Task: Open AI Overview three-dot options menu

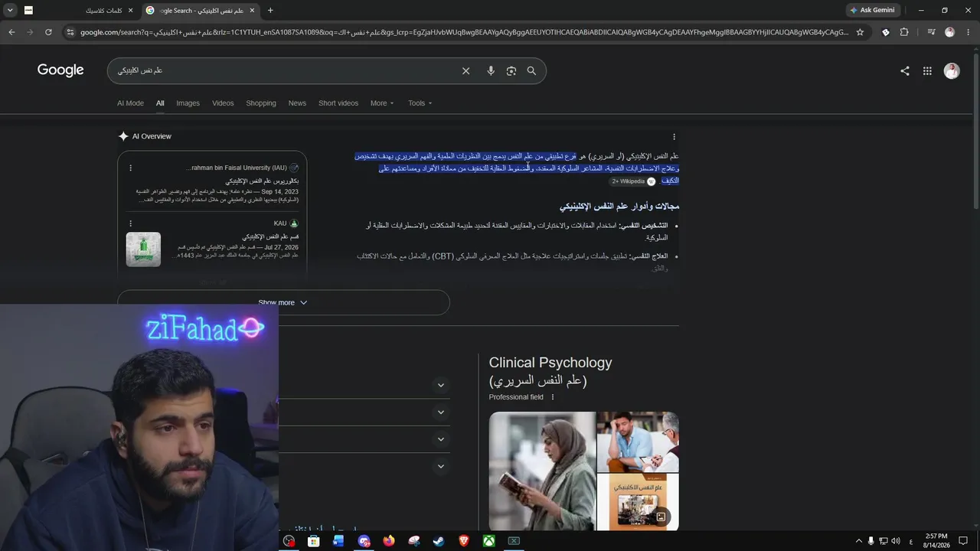Action: click(674, 137)
